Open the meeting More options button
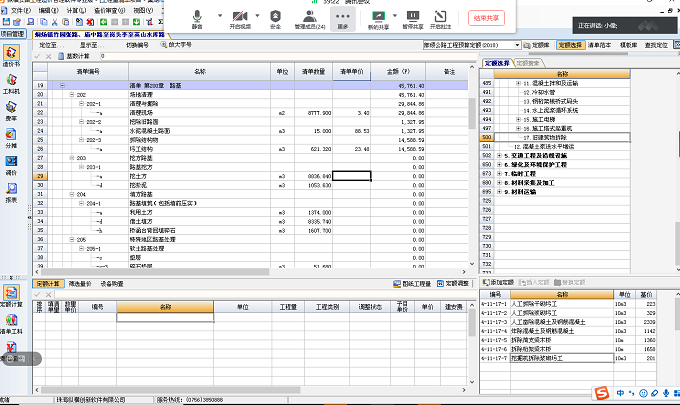The image size is (680, 405). (x=343, y=20)
